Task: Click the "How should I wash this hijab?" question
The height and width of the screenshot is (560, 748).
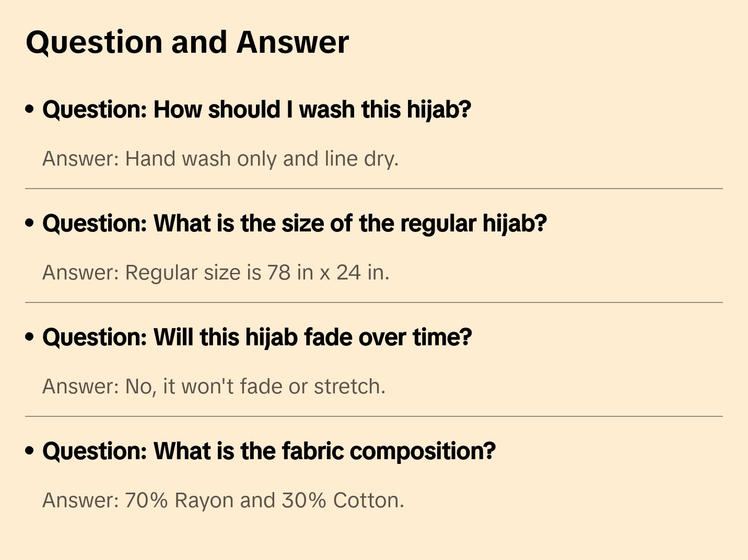Action: 256,110
